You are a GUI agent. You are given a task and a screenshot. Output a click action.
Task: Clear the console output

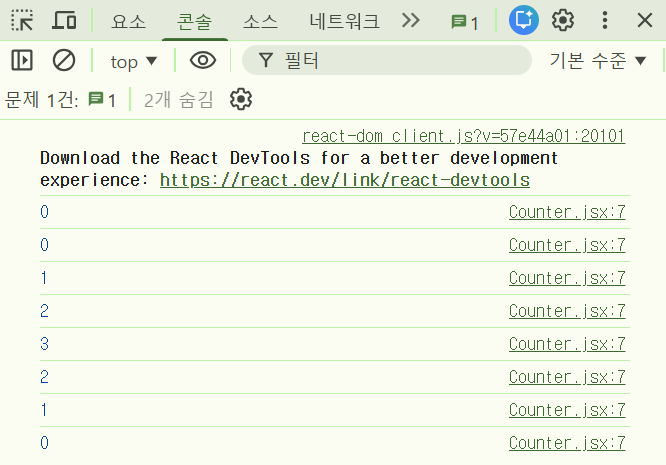[64, 61]
